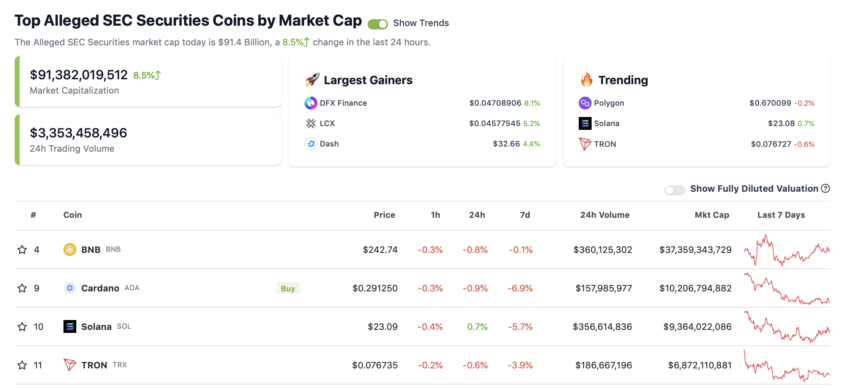The width and height of the screenshot is (850, 388).
Task: Open the LCX link in Largest Gainers
Action: tap(328, 124)
